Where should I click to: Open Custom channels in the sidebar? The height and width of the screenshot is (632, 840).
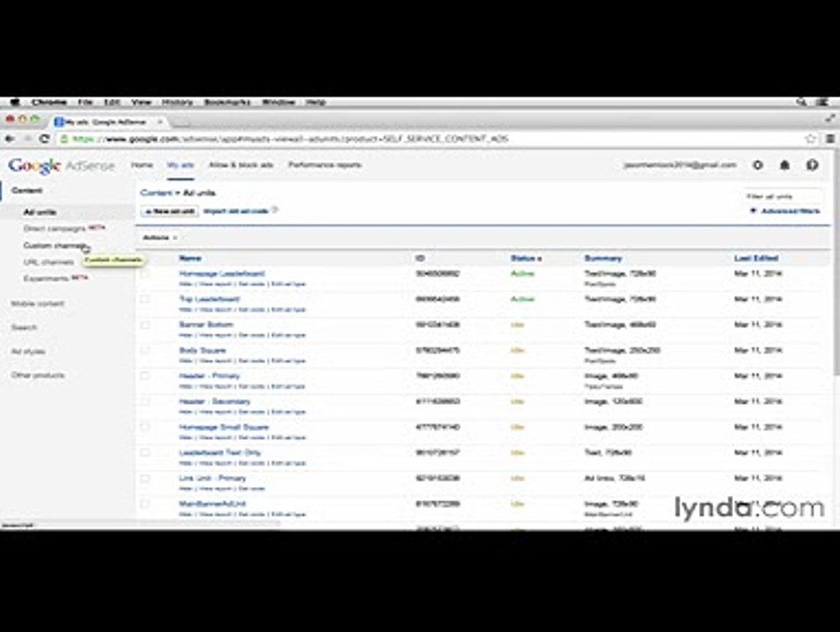(54, 246)
